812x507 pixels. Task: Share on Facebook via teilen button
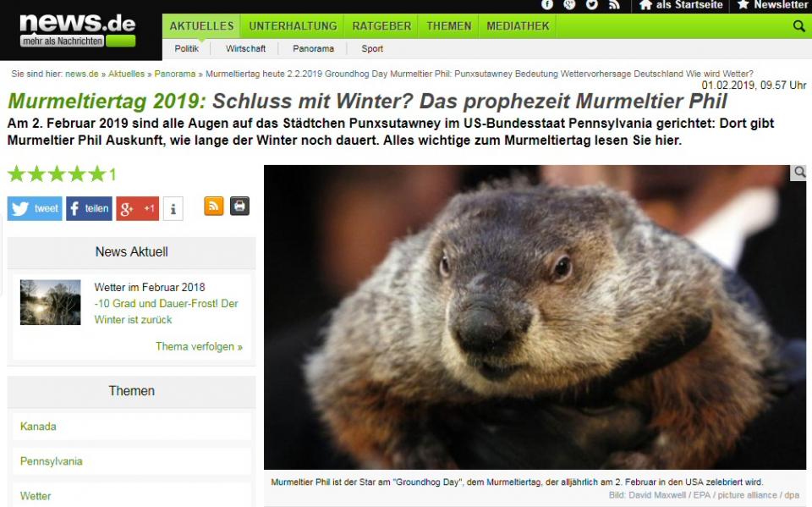point(89,209)
